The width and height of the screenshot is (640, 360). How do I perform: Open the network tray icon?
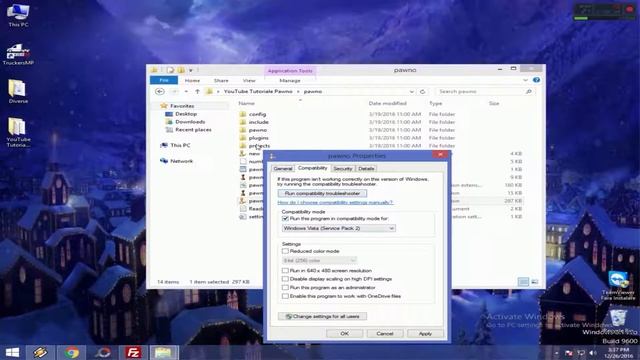(580, 353)
